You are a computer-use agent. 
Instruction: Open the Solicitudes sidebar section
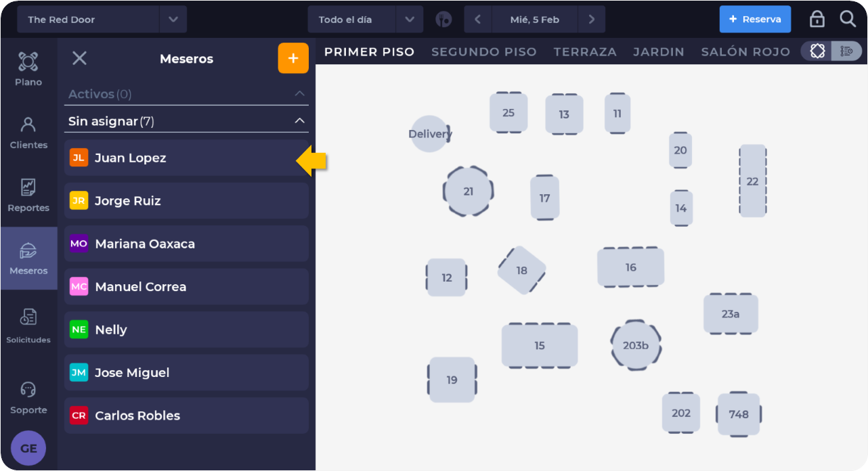tap(28, 326)
